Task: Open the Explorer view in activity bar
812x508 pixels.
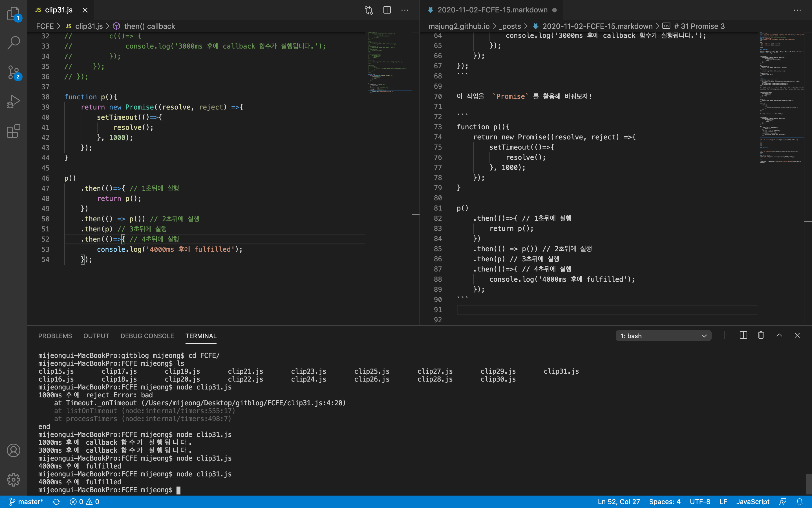Action: tap(14, 14)
